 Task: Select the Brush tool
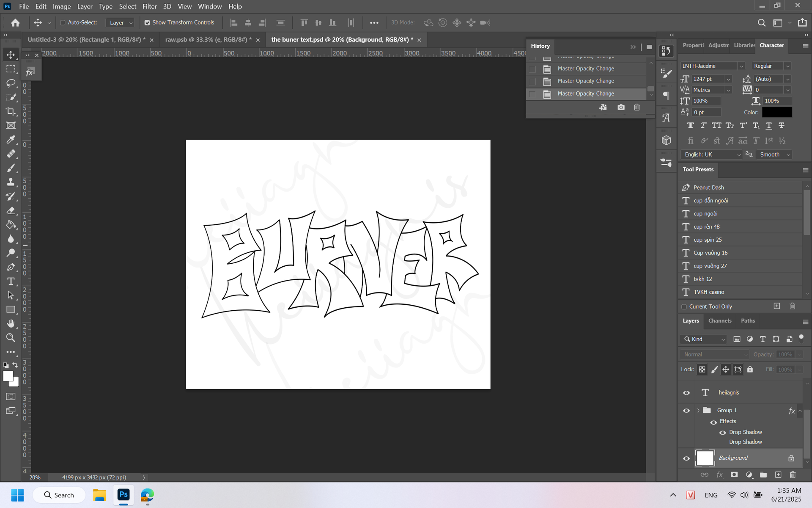click(11, 168)
